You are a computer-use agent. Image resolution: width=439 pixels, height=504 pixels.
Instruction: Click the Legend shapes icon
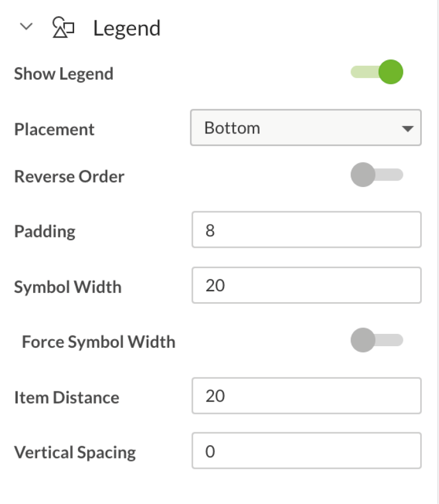(x=63, y=27)
